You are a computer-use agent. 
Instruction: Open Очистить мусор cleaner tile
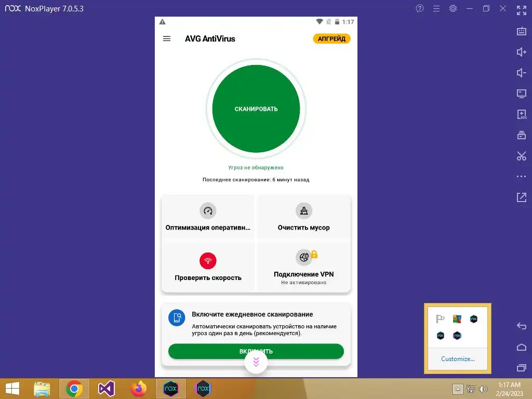(x=303, y=218)
